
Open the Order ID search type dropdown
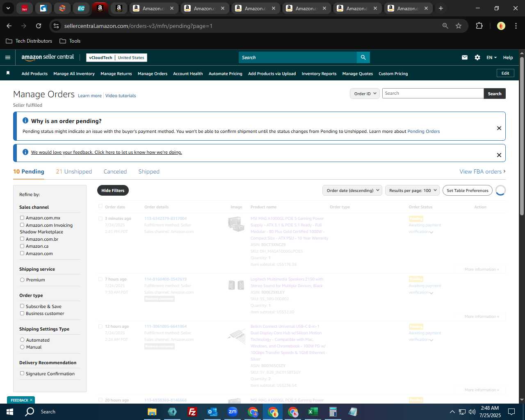pos(365,94)
